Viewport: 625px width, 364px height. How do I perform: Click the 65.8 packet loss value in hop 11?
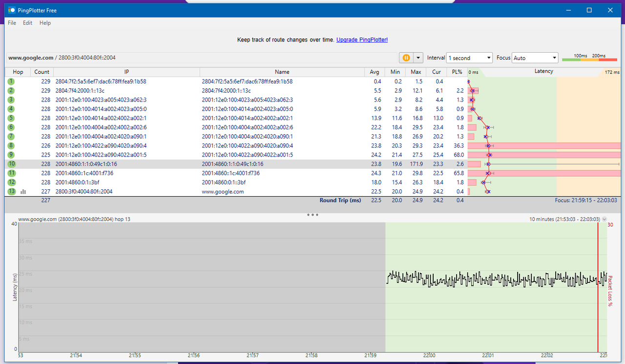458,173
